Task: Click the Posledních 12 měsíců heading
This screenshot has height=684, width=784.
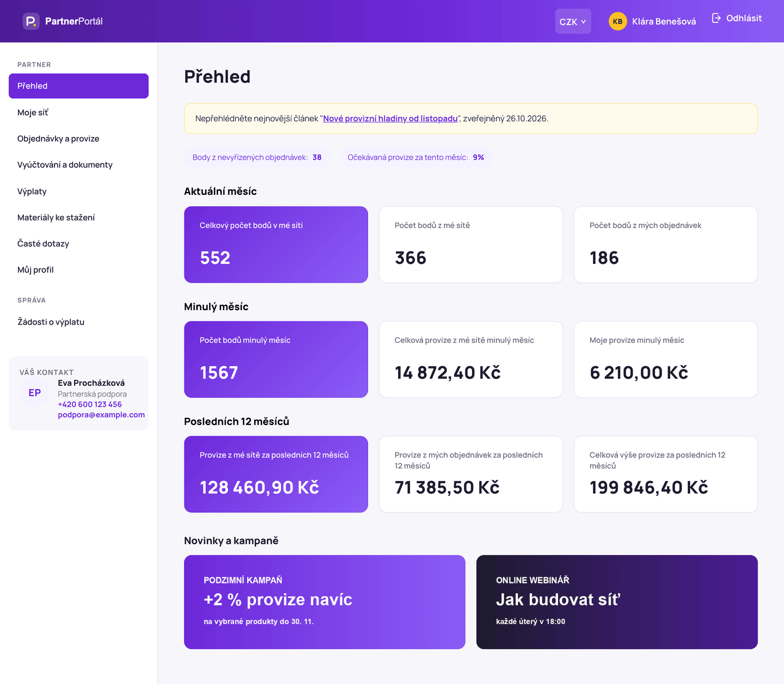Action: click(x=237, y=422)
